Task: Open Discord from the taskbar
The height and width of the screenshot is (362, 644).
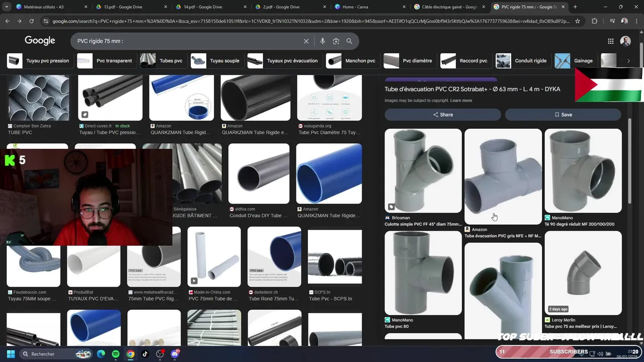Action: point(175,354)
